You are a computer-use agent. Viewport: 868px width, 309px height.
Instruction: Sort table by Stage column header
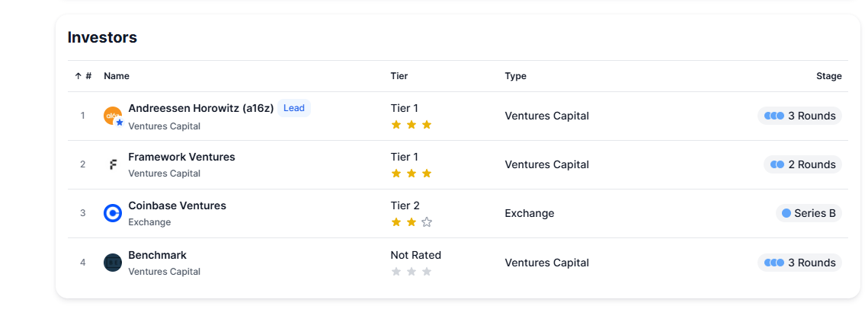click(x=828, y=76)
